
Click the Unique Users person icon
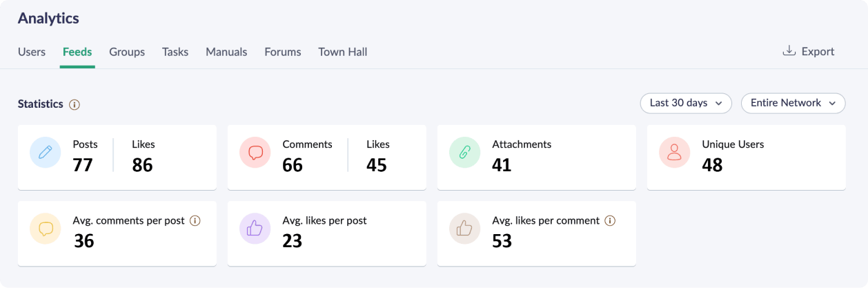675,153
